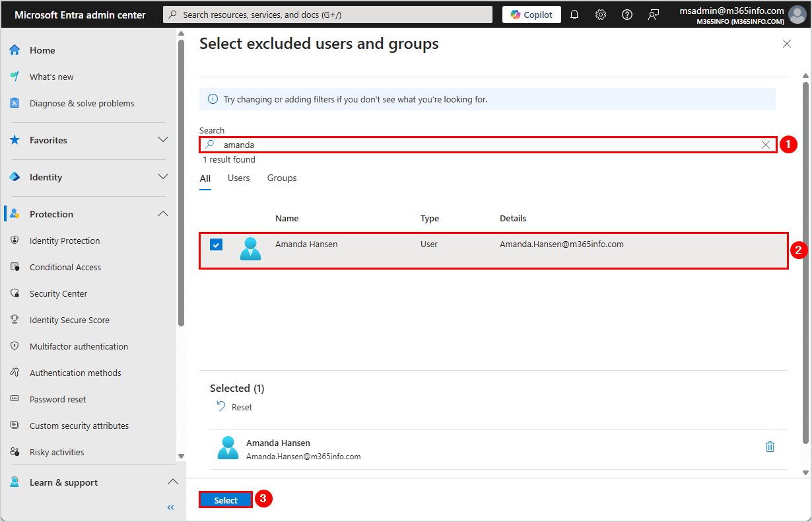Open the help question mark icon
This screenshot has height=522, width=812.
(x=627, y=15)
